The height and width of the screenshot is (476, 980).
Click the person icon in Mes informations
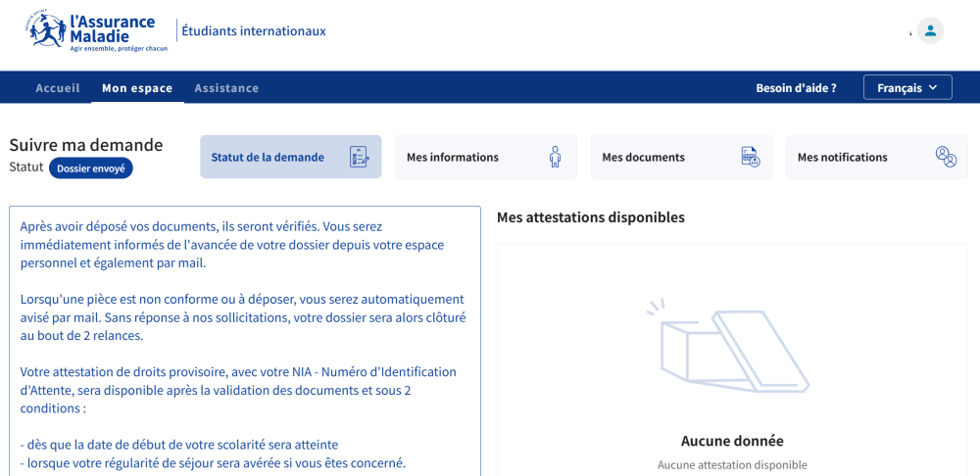[555, 157]
